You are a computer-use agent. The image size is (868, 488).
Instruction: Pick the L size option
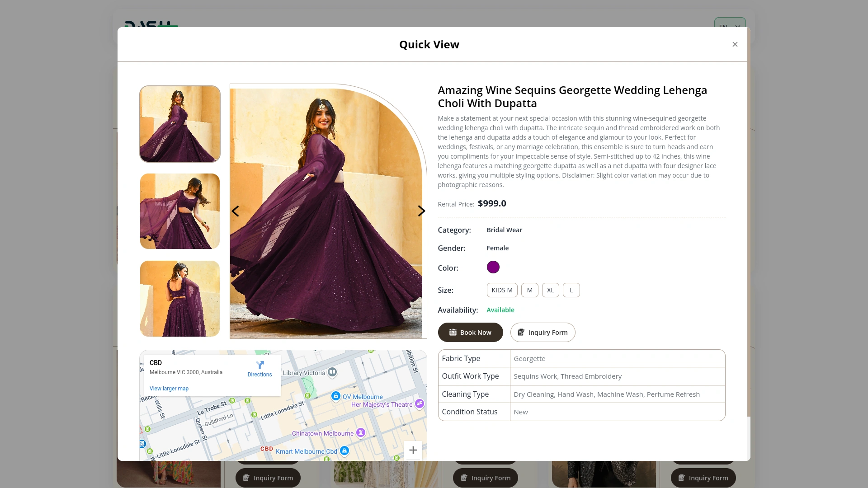(x=571, y=290)
